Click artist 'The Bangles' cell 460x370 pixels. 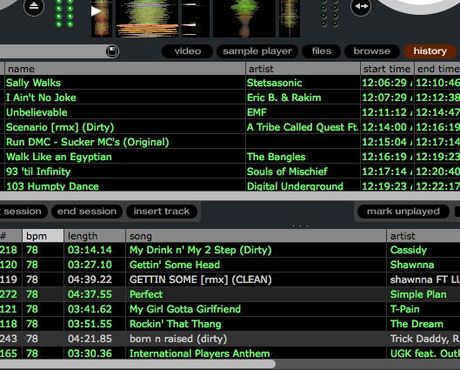(276, 157)
